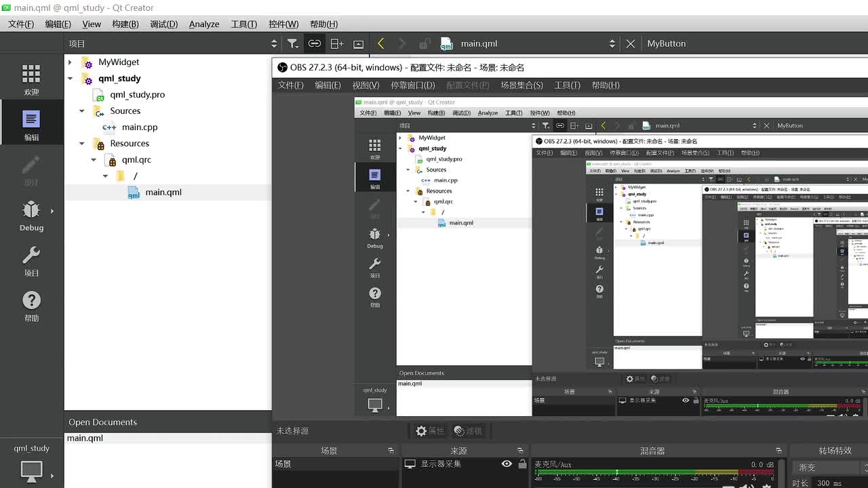Toggle the link icon to sync with editor
Screen dimensions: 868x488
(x=314, y=43)
